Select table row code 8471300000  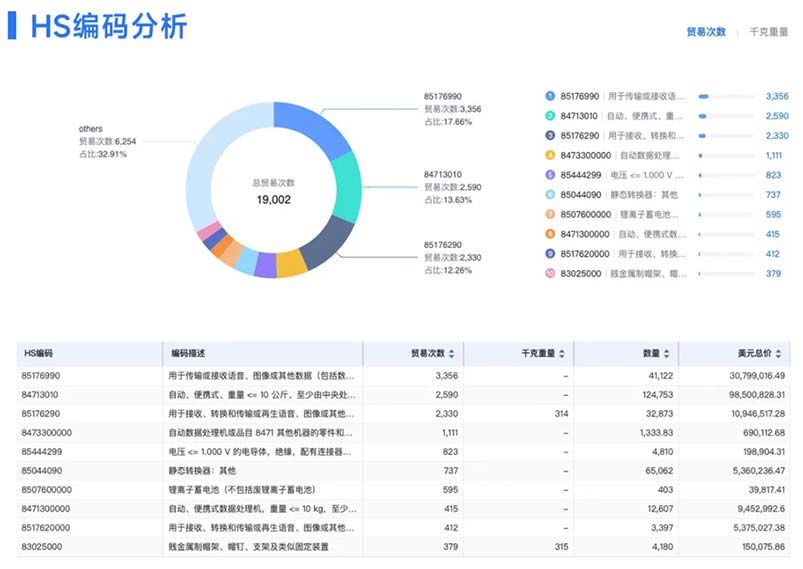46,509
